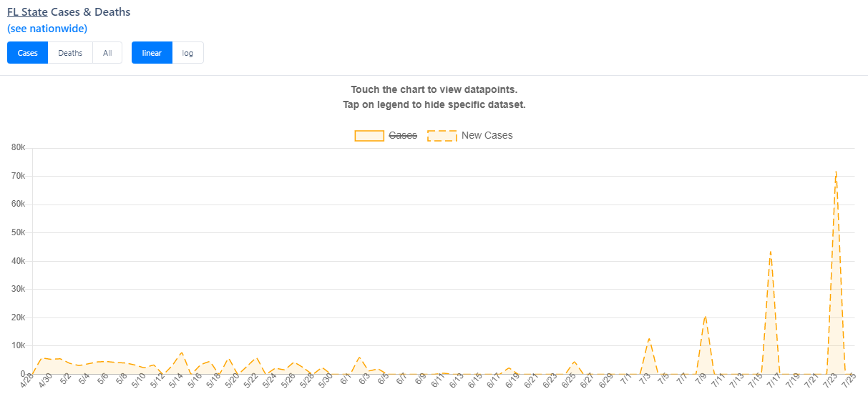Click the 5/14 bump on chart
Screen dimensions: 868x399
point(182,353)
